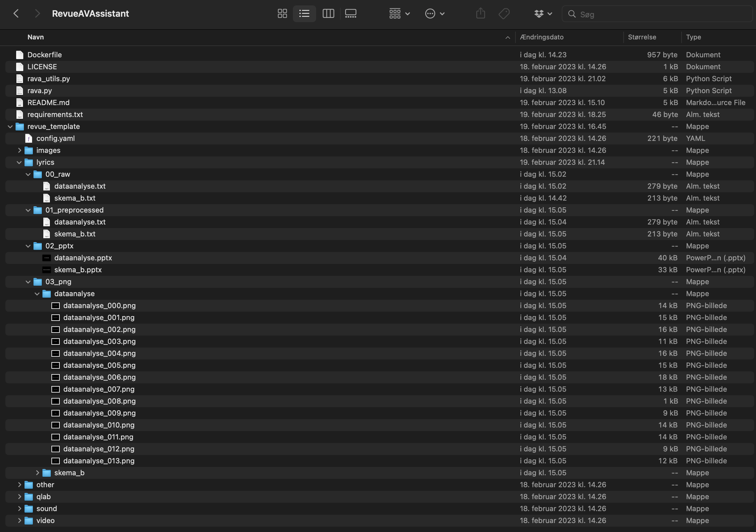Open the group-by options dropdown
756x532 pixels.
point(399,13)
